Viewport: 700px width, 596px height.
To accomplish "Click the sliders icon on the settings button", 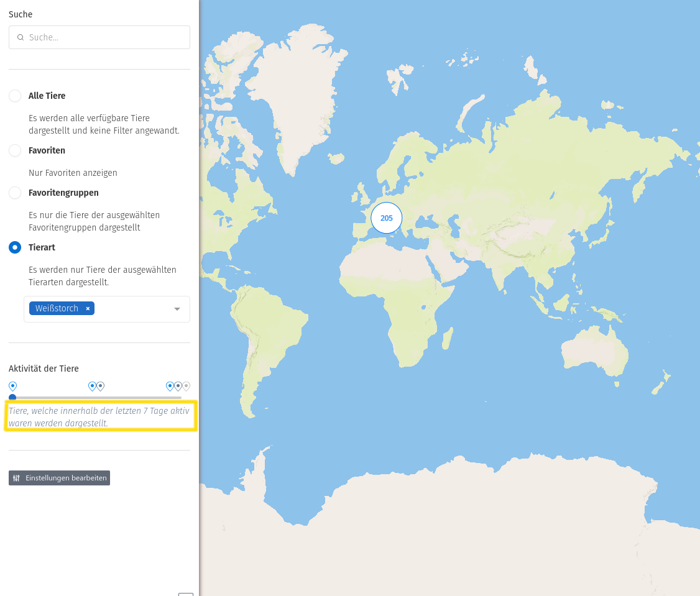I will [17, 478].
